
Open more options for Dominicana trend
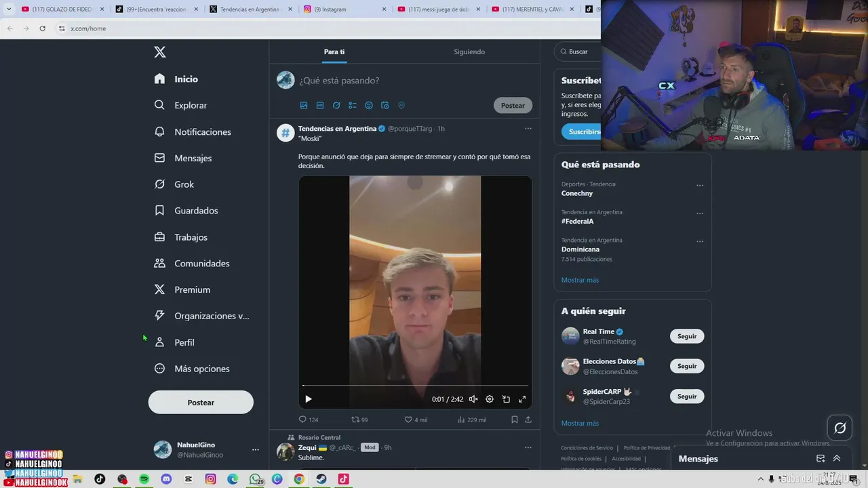pos(700,241)
